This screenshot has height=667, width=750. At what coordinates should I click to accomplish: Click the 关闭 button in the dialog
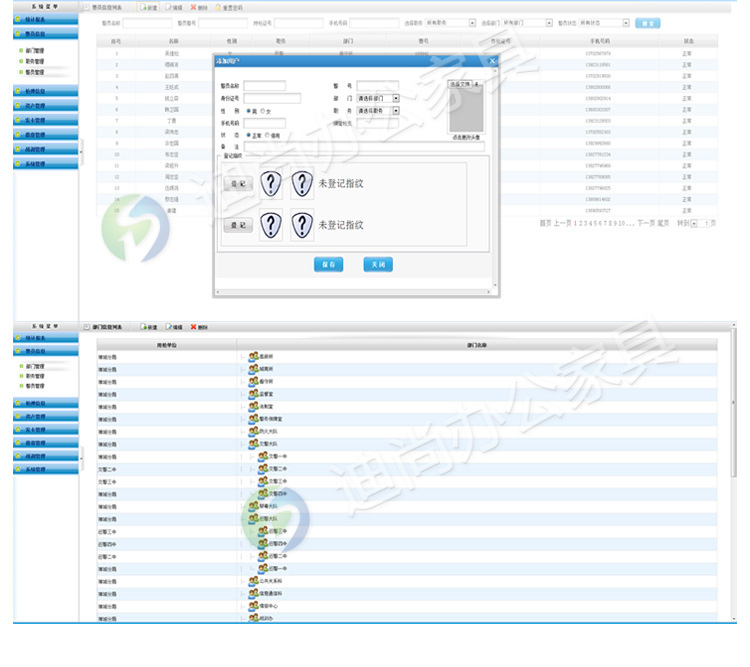tap(377, 265)
